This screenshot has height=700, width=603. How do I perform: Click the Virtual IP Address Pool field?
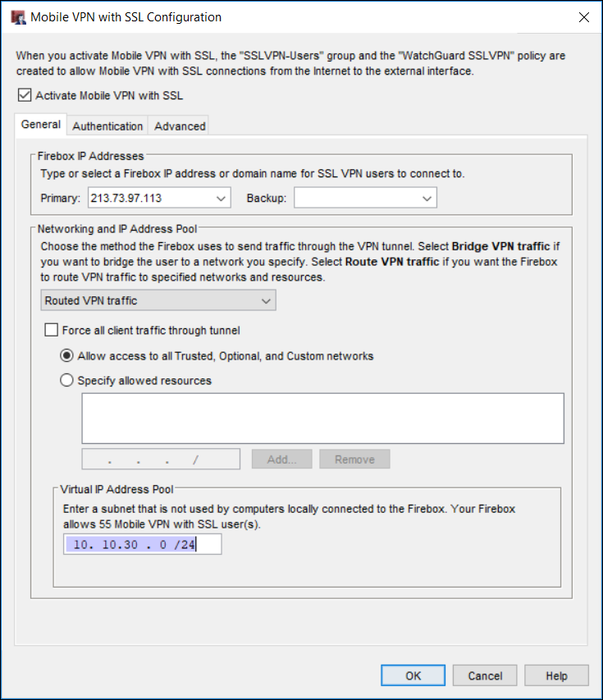click(x=142, y=544)
